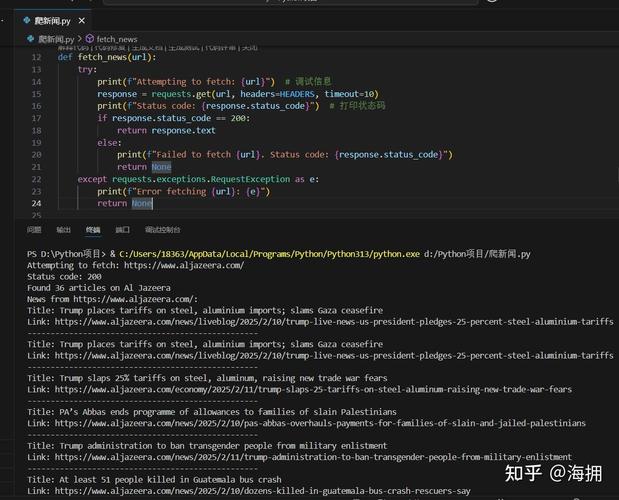Click the 'Trump administration to ban transgender' title
This screenshot has width=619, height=500.
(x=207, y=446)
